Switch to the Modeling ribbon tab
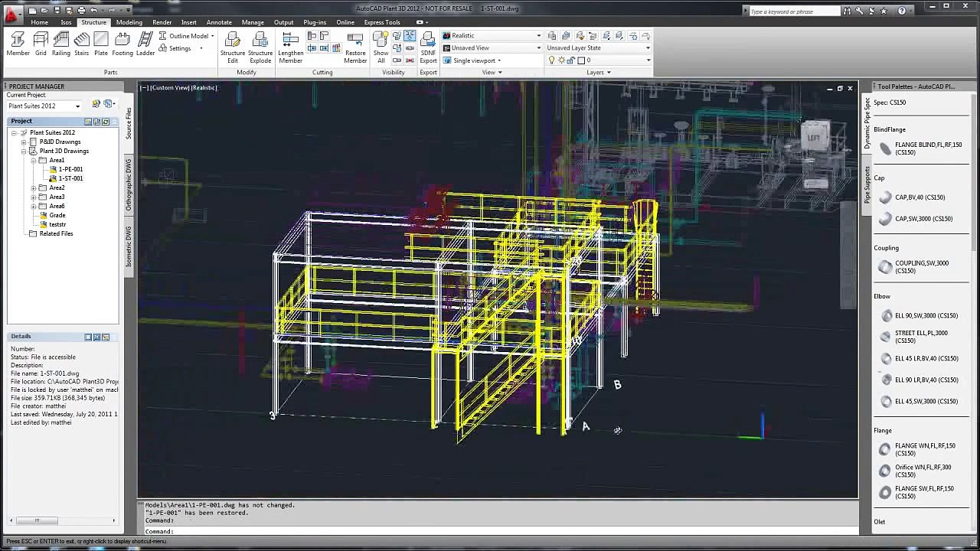 (129, 22)
